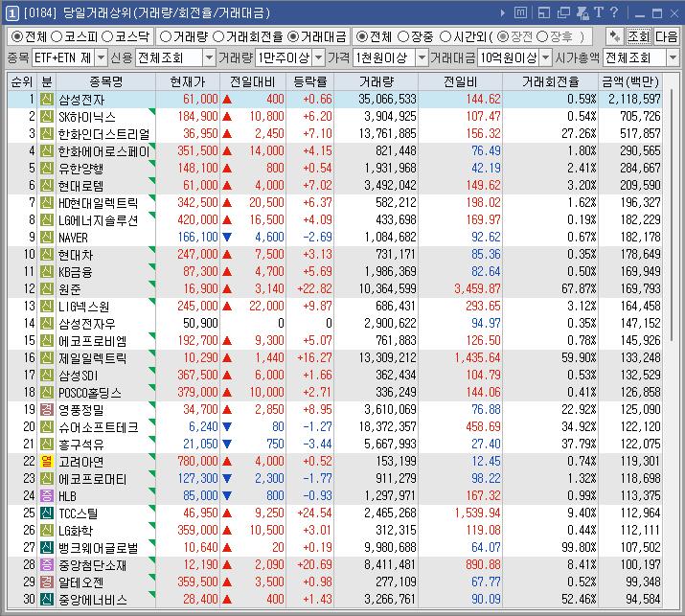This screenshot has height=616, width=685.
Task: Click 제일일렉트릭 change rate +16.27
Action: coord(314,357)
